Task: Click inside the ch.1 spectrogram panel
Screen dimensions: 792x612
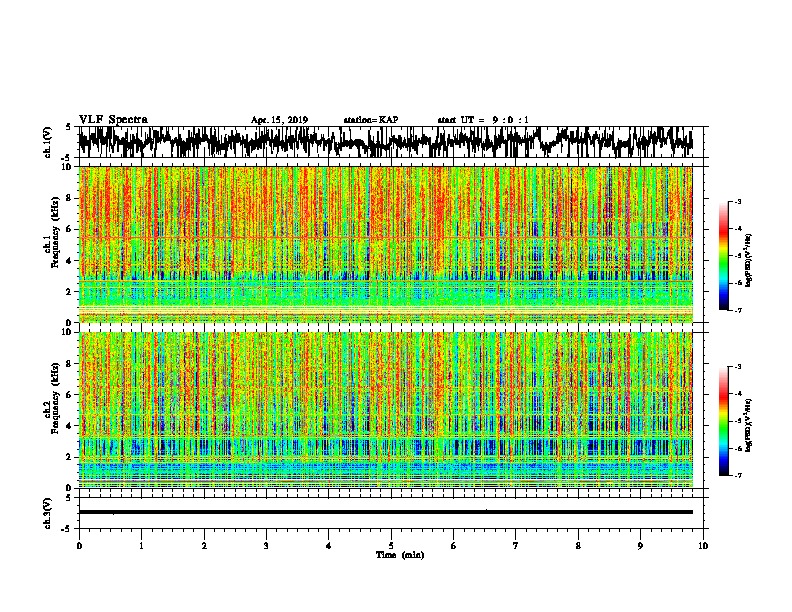Action: tap(386, 244)
